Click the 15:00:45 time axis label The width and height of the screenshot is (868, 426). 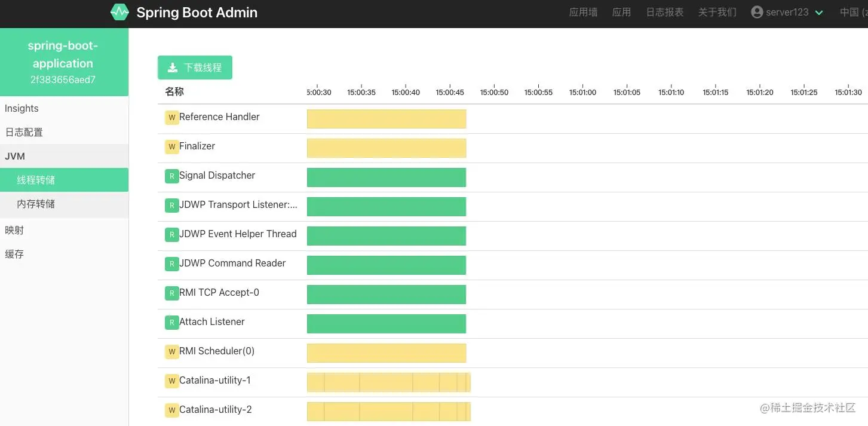click(x=450, y=93)
